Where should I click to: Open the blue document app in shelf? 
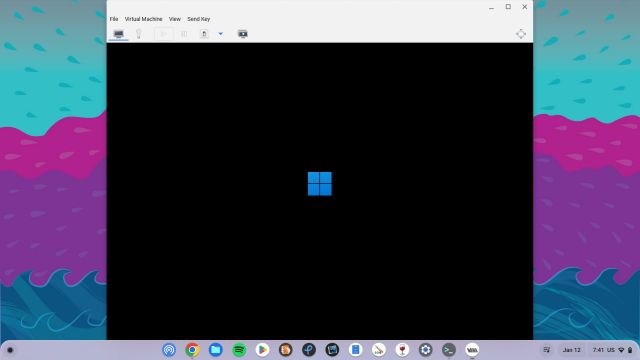tap(356, 350)
